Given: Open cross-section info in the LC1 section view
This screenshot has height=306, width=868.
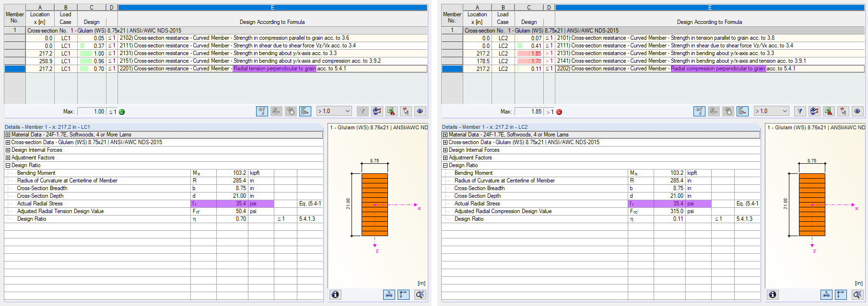Looking at the screenshot, I should (336, 295).
